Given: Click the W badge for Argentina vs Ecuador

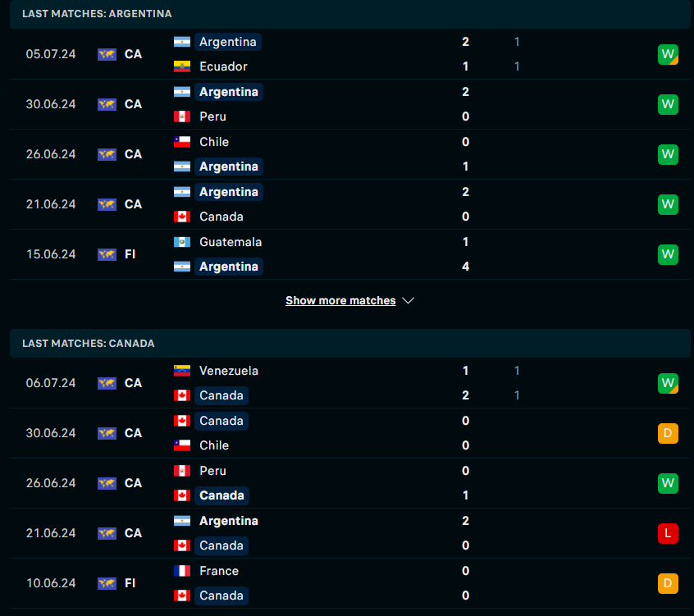Looking at the screenshot, I should coord(668,54).
